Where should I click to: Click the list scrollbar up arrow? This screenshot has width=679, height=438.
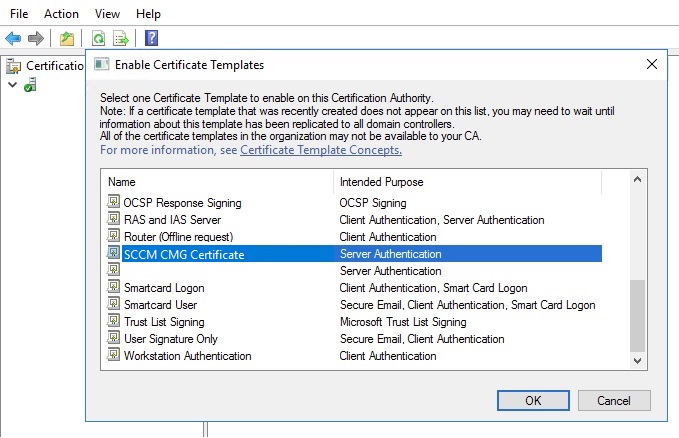tap(637, 179)
